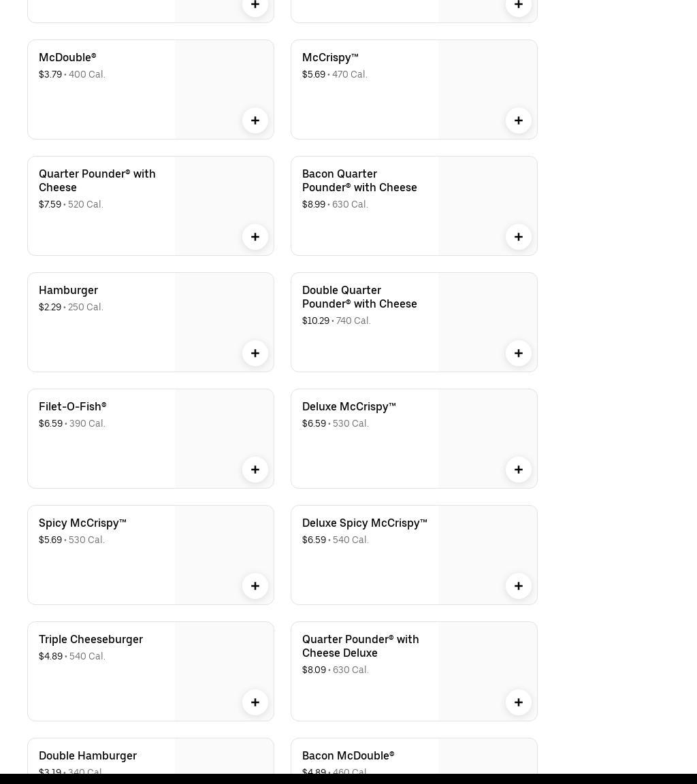Add McDouble to the cart
Viewport: 697px width, 784px height.
tap(255, 120)
